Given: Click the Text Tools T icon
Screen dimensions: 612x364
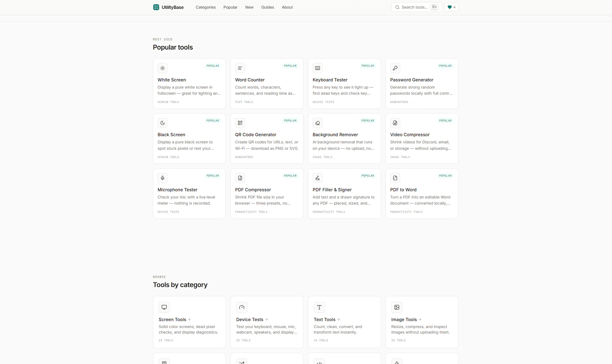Looking at the screenshot, I should pos(319,307).
